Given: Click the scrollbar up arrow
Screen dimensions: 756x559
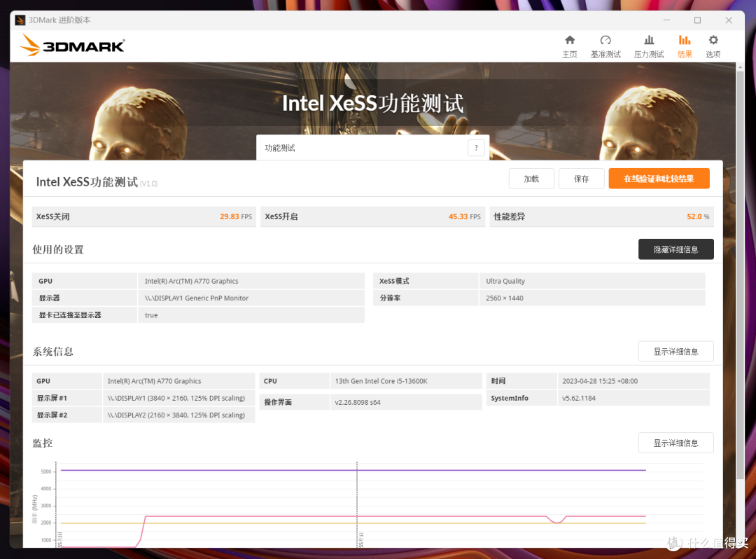Looking at the screenshot, I should [x=740, y=67].
